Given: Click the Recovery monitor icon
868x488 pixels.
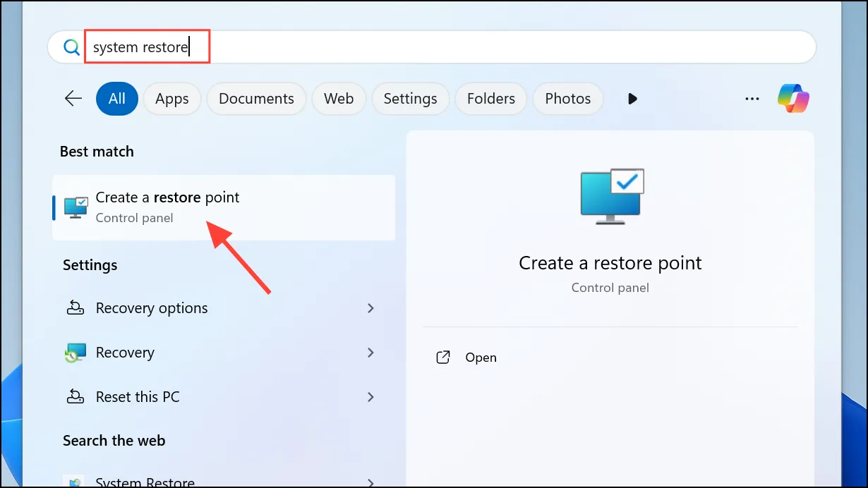Looking at the screenshot, I should click(x=75, y=353).
